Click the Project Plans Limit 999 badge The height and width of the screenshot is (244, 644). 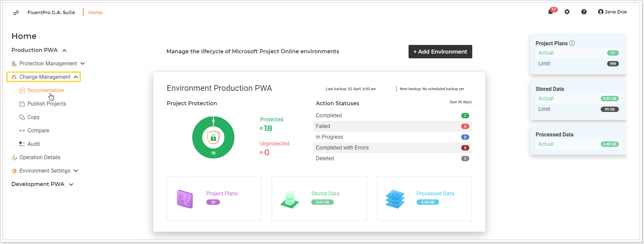[x=613, y=64]
